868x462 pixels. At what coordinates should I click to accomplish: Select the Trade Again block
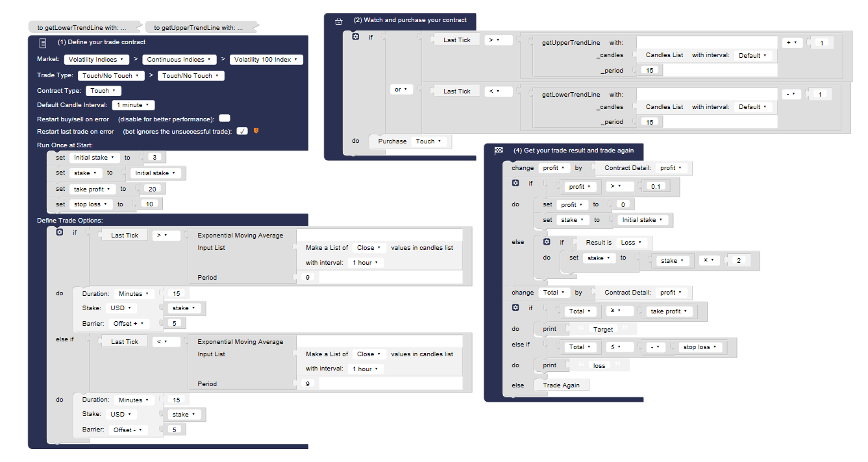point(562,385)
